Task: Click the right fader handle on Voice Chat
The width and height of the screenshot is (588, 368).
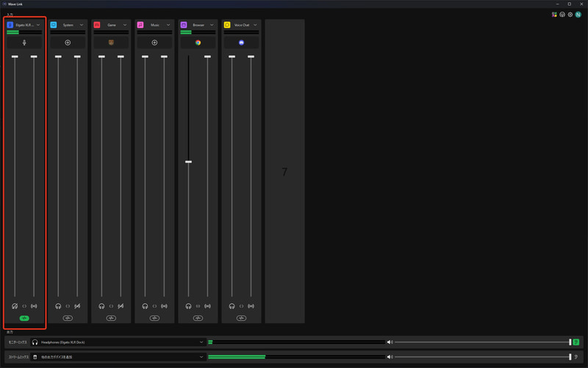Action: point(251,57)
